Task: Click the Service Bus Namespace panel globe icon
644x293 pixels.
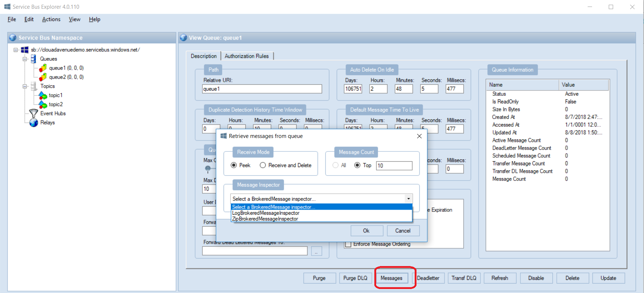Action: coord(13,37)
